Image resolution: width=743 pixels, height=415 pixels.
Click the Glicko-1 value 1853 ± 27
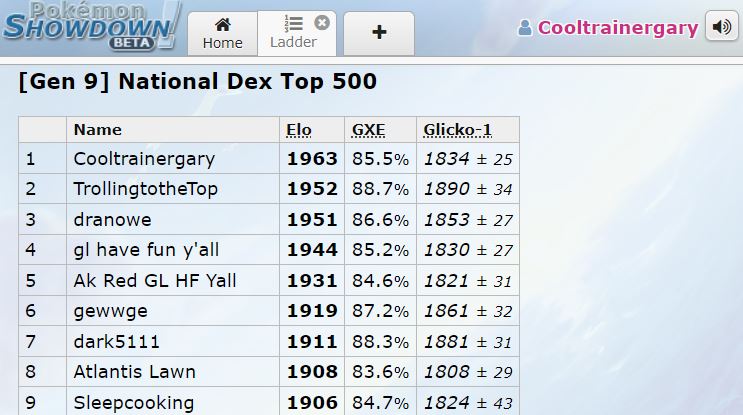tap(468, 220)
